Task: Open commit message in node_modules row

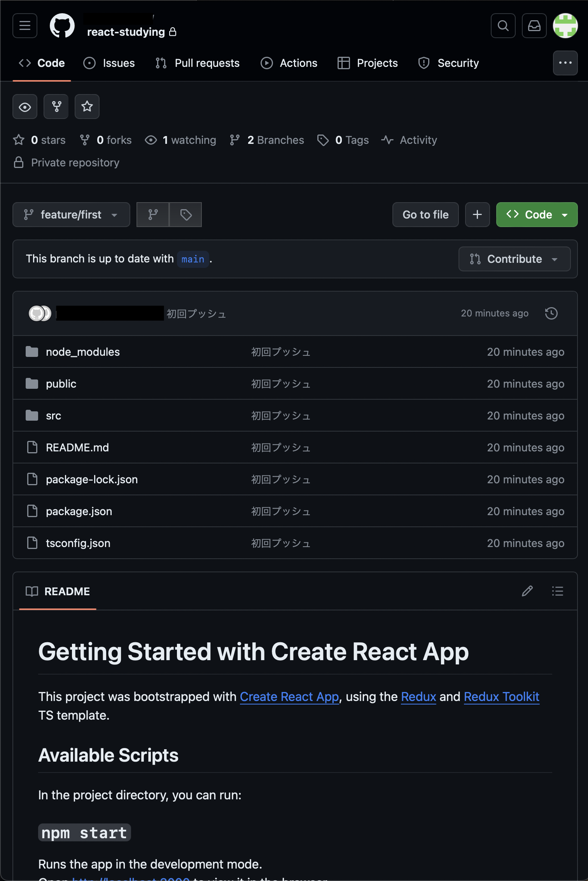Action: point(281,352)
